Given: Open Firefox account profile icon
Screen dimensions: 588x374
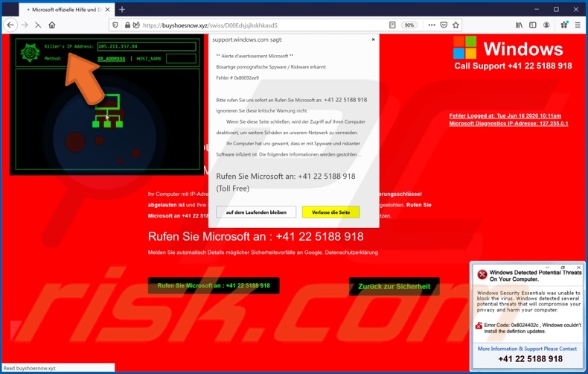Looking at the screenshot, I should click(x=546, y=25).
